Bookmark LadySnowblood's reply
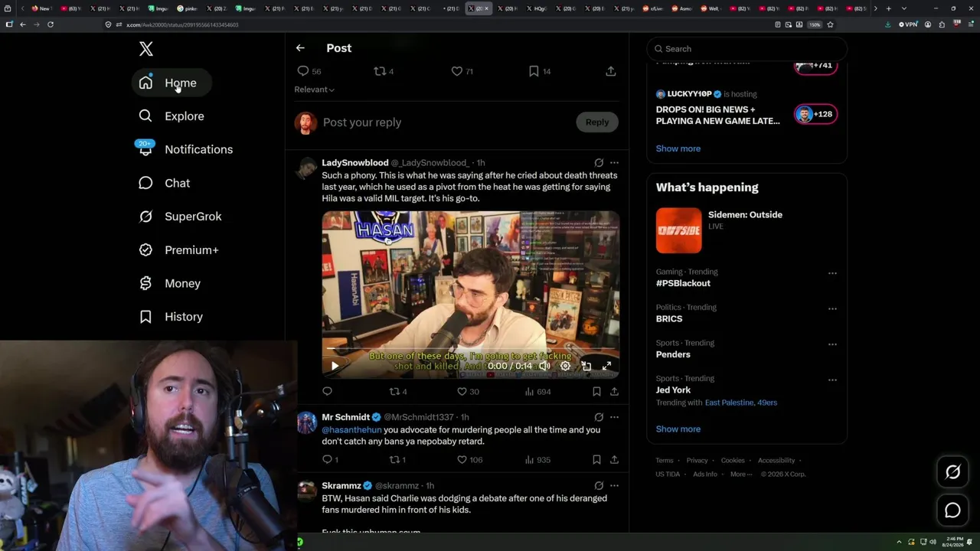The image size is (980, 551). [x=596, y=392]
